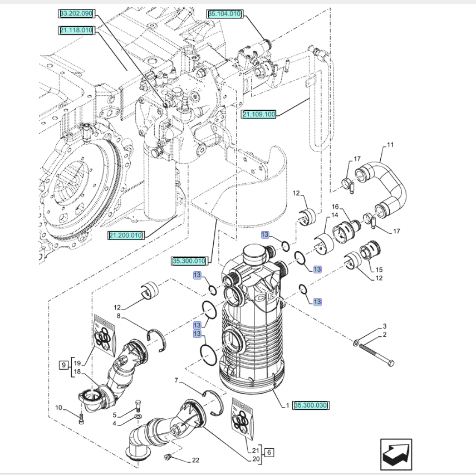Select callout 1 beside the filter housing

(287, 405)
